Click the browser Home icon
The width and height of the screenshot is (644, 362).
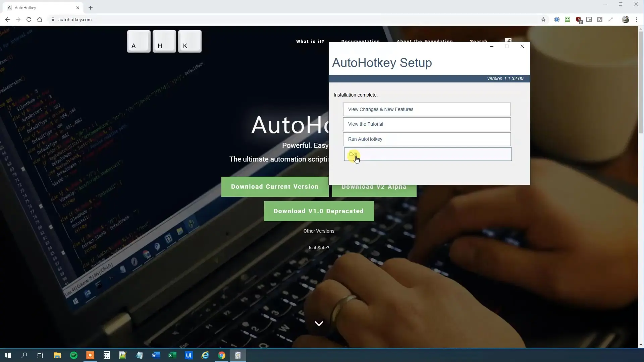40,19
